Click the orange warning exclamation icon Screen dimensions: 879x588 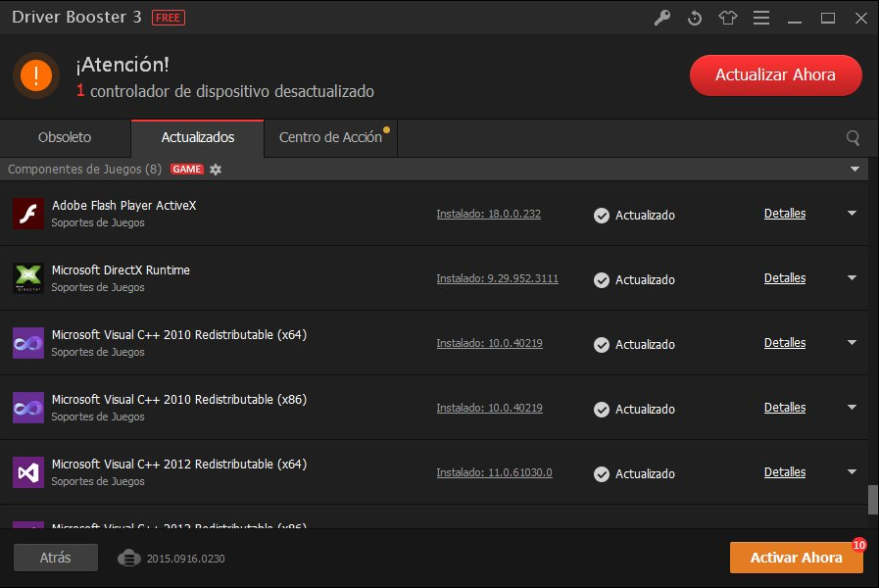pyautogui.click(x=36, y=75)
